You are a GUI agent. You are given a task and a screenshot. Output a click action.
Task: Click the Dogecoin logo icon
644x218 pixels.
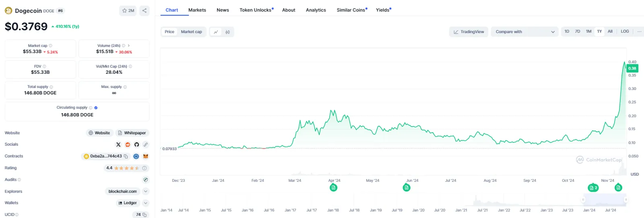click(8, 11)
